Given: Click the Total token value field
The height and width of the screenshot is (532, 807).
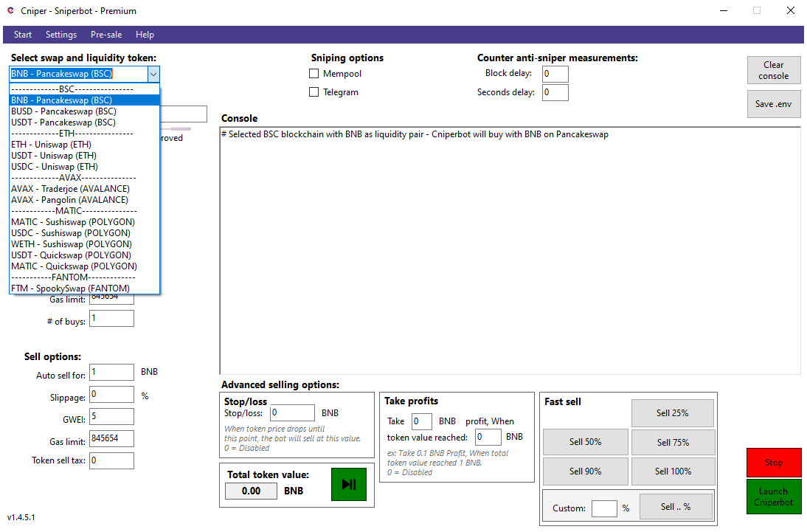Looking at the screenshot, I should tap(251, 491).
